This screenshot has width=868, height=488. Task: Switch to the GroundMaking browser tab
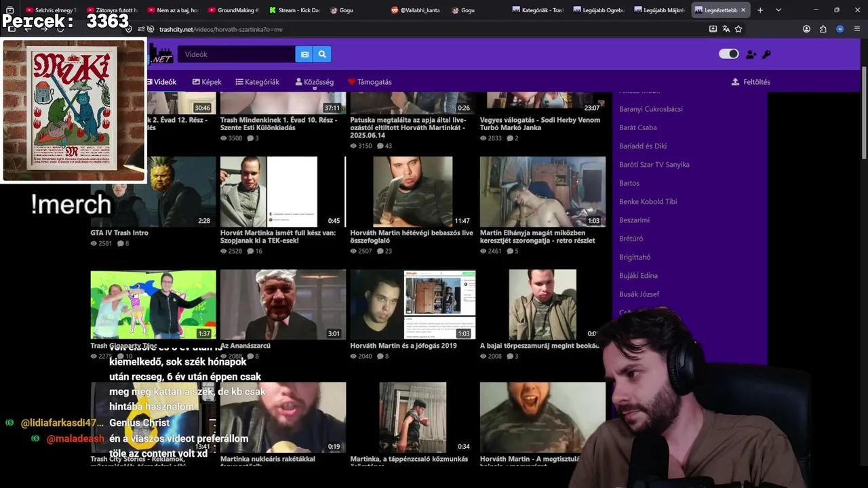tap(233, 10)
